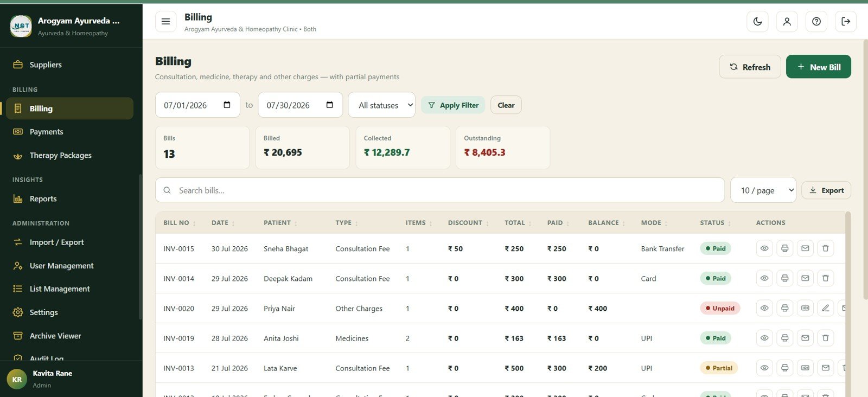Open Suppliers in the sidebar
The image size is (868, 397).
(69, 65)
